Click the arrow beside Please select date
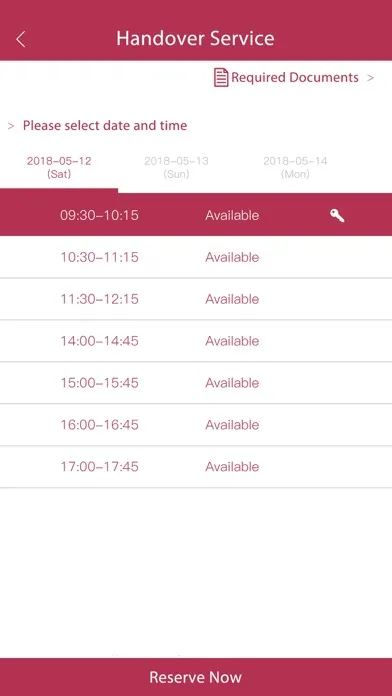The height and width of the screenshot is (696, 392). pyautogui.click(x=11, y=126)
